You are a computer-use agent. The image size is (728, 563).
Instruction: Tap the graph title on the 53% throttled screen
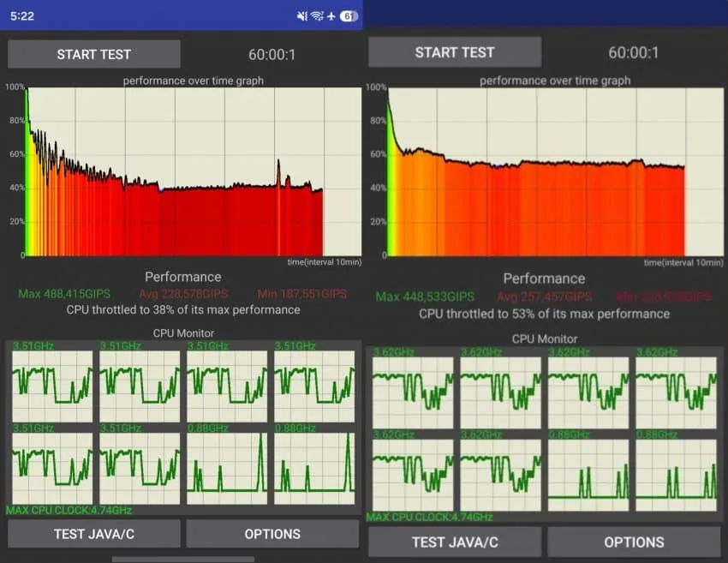[555, 81]
